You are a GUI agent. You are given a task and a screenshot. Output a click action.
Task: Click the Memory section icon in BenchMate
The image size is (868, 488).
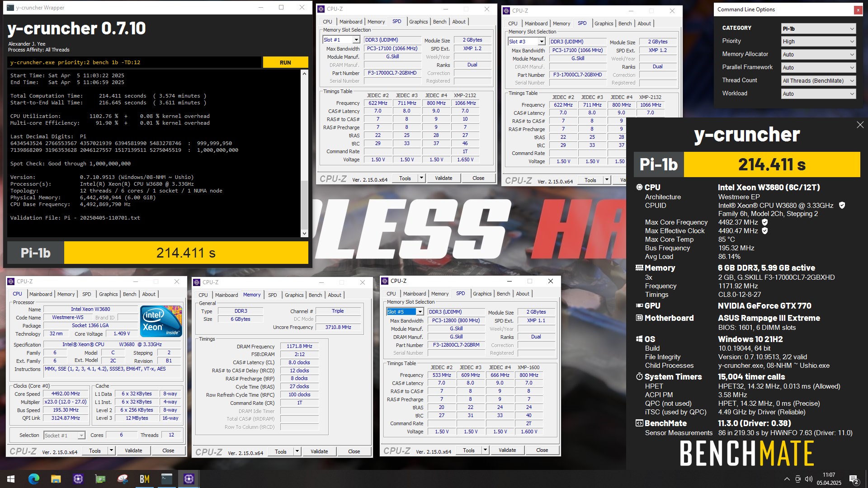639,267
